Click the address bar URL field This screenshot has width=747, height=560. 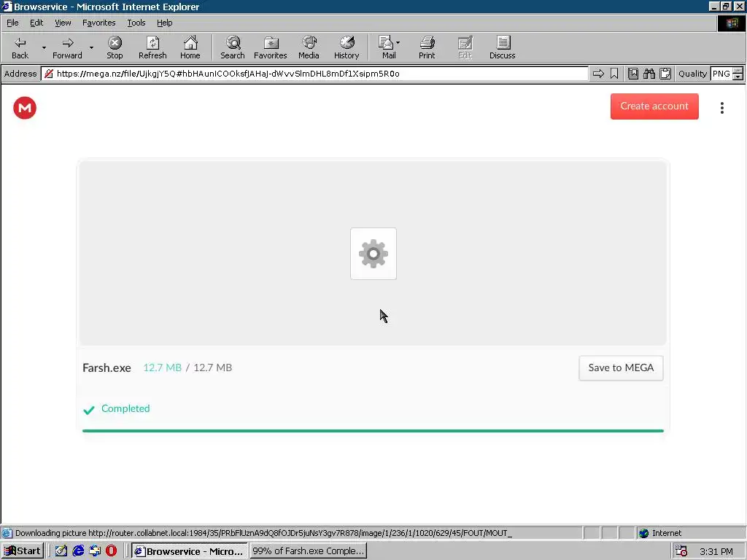314,74
